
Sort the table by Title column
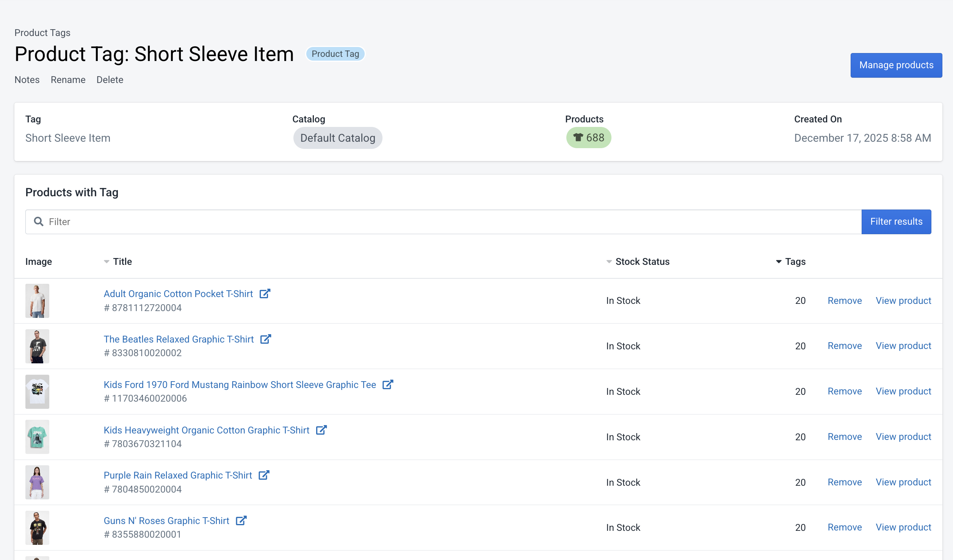[122, 262]
